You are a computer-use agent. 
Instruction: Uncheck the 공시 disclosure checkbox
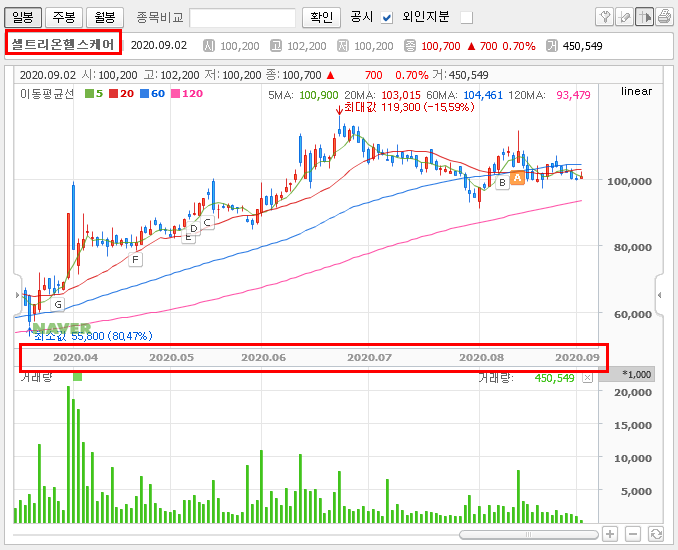(387, 18)
